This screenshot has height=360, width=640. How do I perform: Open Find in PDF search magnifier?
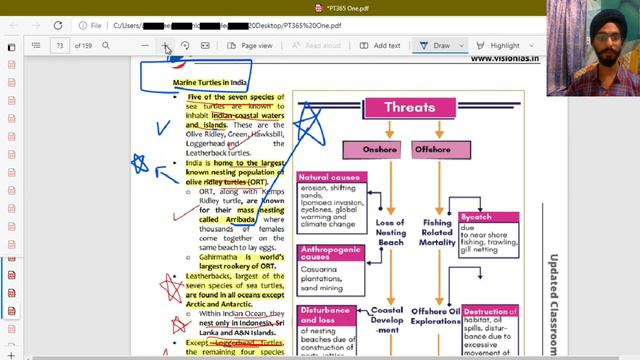click(x=106, y=46)
